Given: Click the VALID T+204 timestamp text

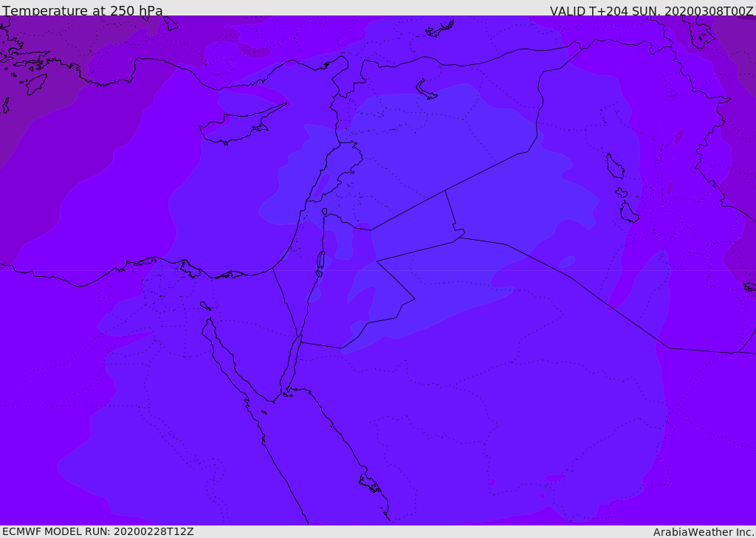Looking at the screenshot, I should (x=651, y=11).
